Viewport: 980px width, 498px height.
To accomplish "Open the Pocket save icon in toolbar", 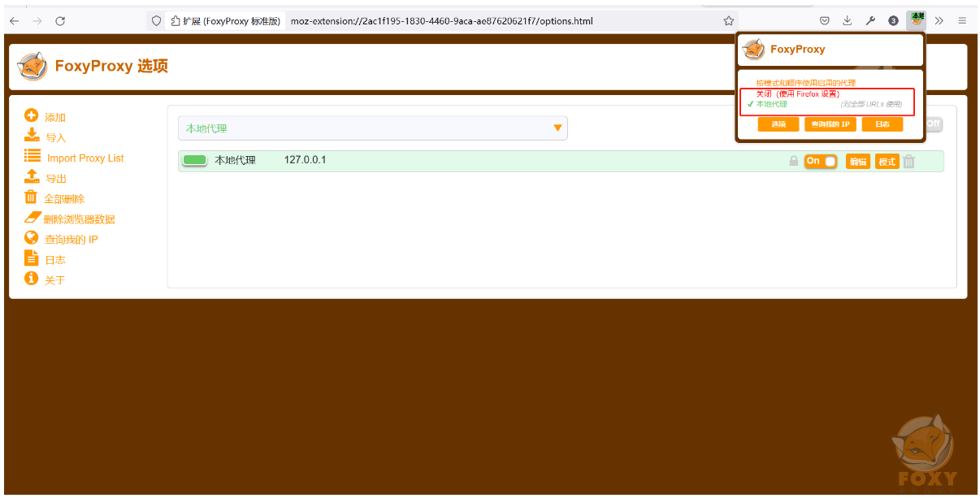I will click(x=825, y=21).
